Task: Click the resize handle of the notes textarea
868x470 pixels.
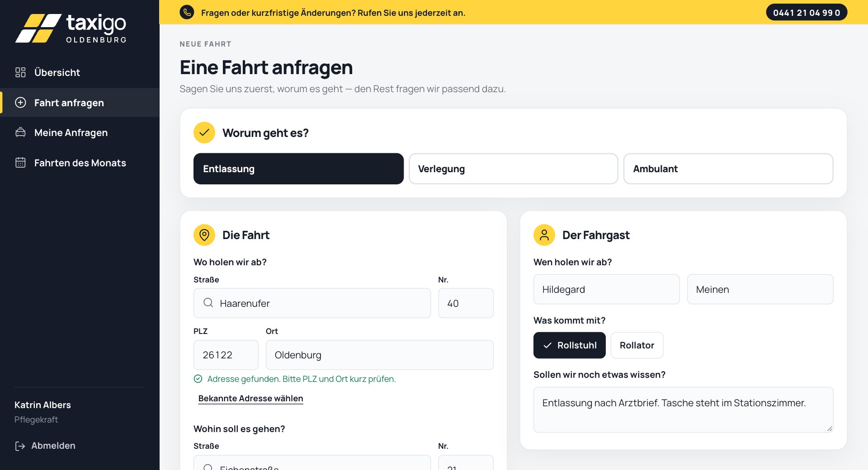Action: coord(830,428)
